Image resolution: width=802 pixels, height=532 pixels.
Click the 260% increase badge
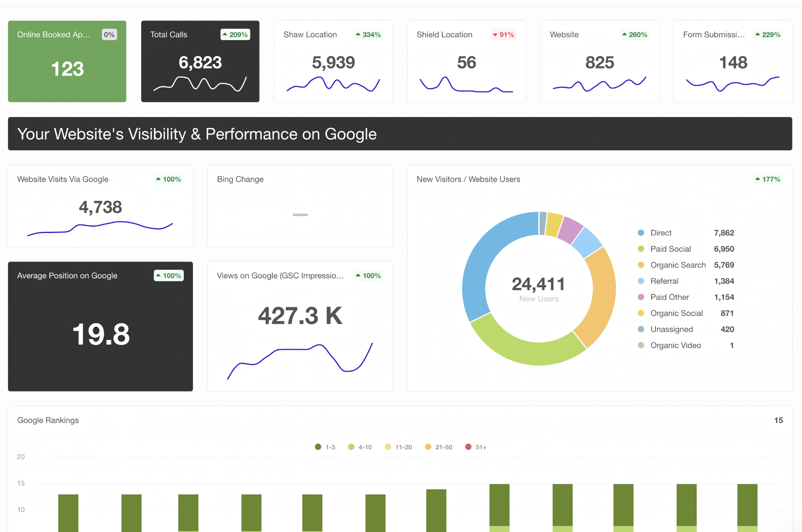pyautogui.click(x=635, y=35)
